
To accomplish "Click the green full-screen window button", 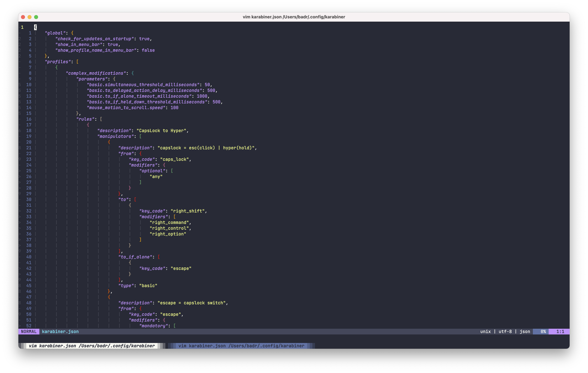I will pyautogui.click(x=36, y=17).
